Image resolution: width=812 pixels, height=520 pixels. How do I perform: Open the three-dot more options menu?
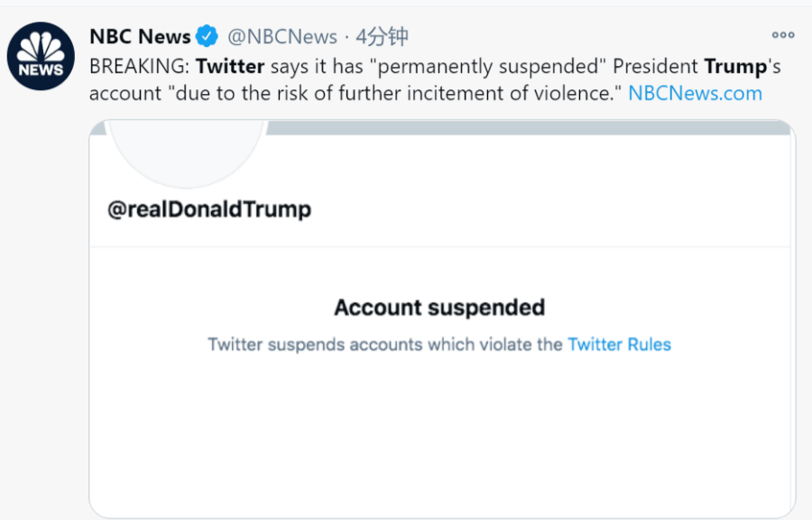(782, 35)
